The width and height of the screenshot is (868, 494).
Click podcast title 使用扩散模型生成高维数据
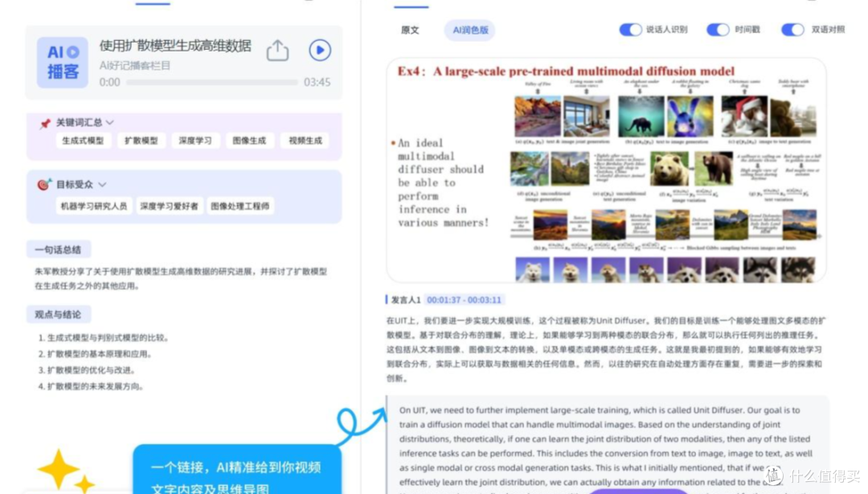click(x=175, y=46)
